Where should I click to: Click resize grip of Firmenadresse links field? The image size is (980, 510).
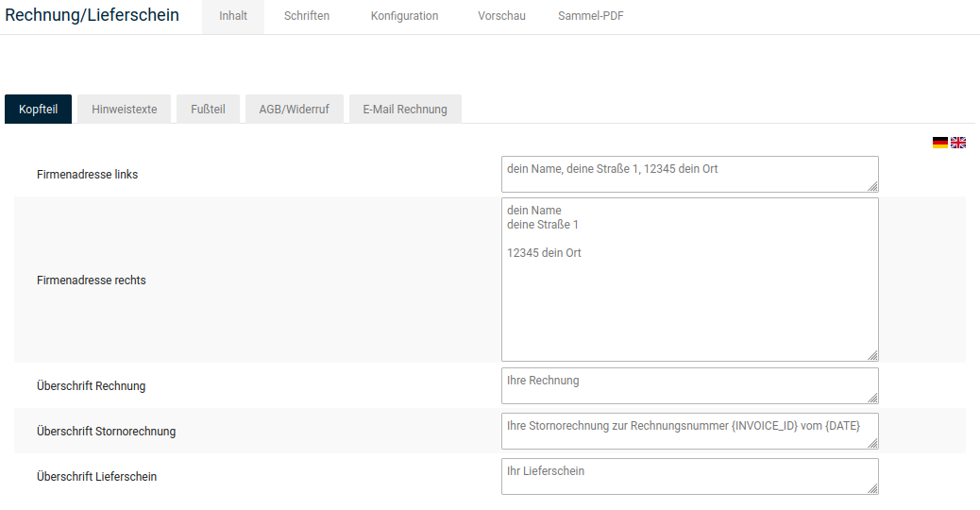(x=872, y=186)
